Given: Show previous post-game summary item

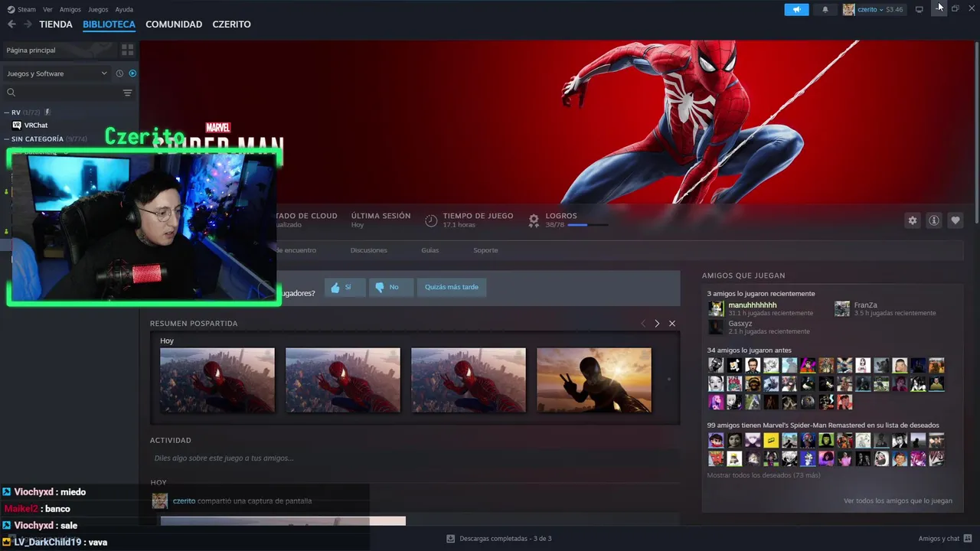Looking at the screenshot, I should click(x=643, y=324).
